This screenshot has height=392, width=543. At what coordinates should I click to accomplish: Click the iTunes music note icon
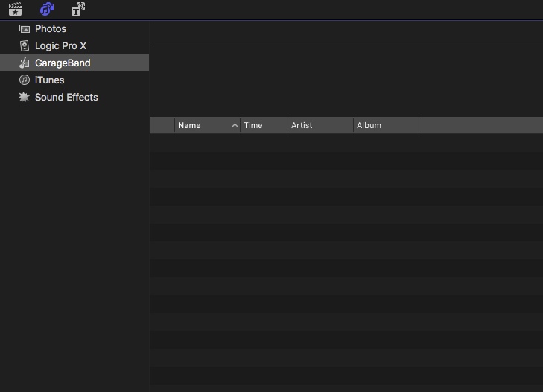click(x=25, y=80)
